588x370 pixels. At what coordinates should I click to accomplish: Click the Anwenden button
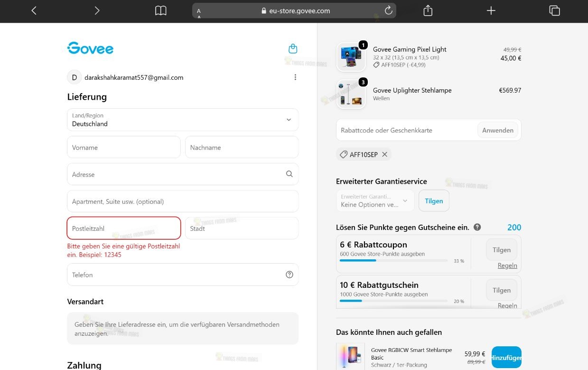pos(498,130)
